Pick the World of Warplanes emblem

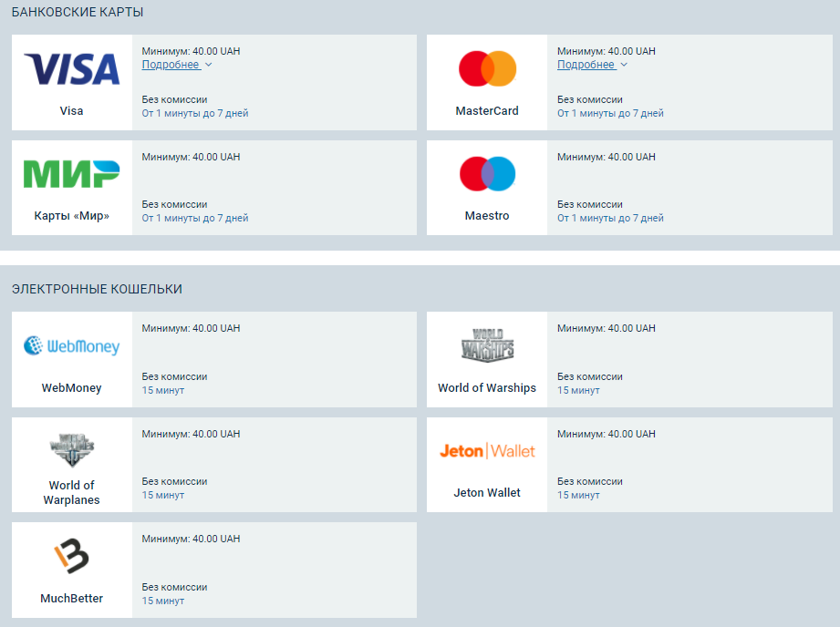pos(72,450)
